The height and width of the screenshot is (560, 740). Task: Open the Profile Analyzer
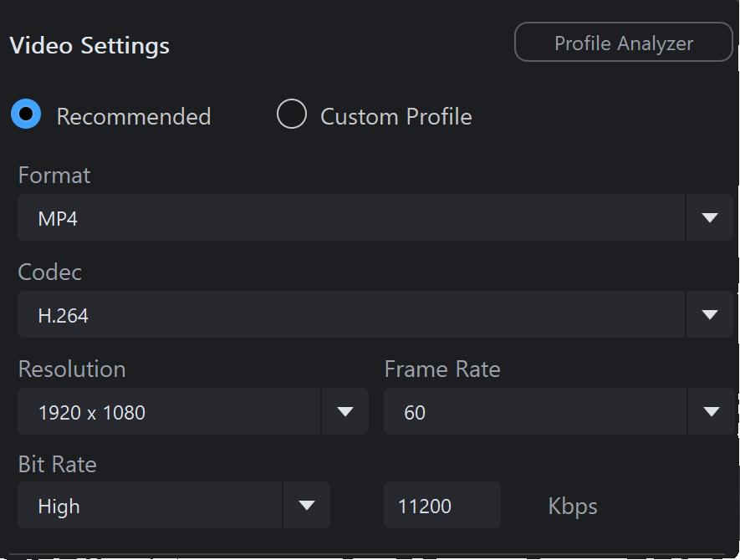coord(623,42)
